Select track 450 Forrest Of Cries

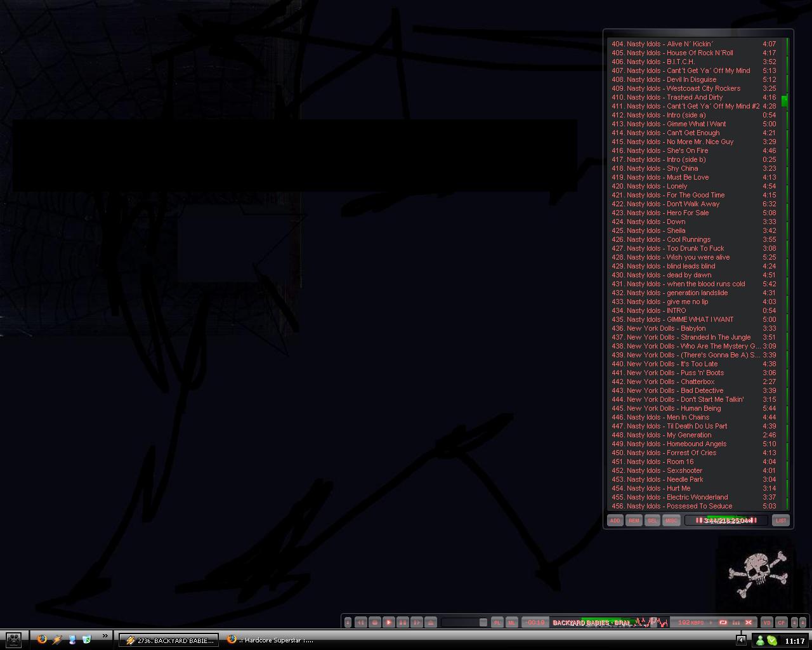click(x=693, y=453)
